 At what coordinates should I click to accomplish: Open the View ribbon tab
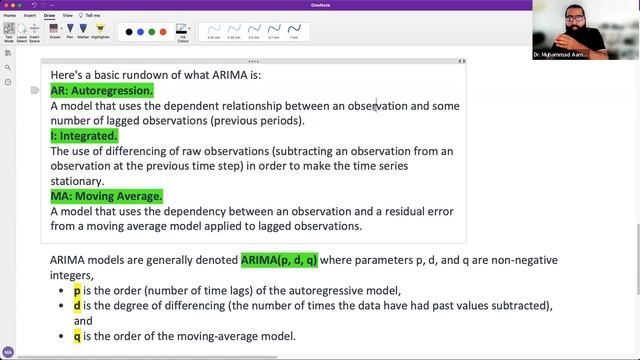click(x=67, y=16)
